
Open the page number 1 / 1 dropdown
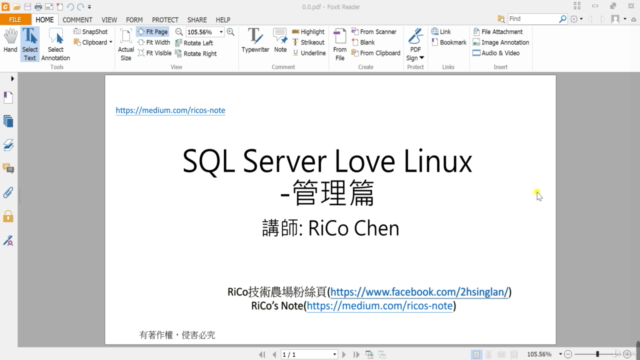coord(334,355)
